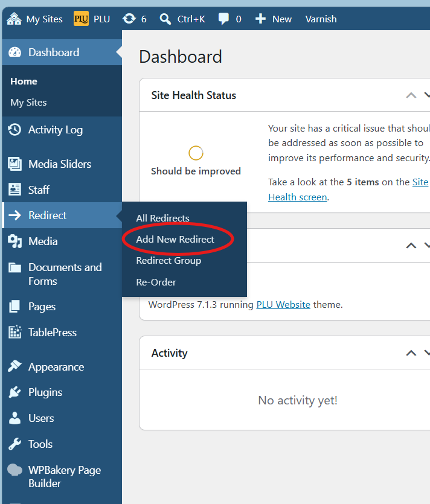The image size is (430, 504).
Task: Click the Media Sliders icon
Action: pyautogui.click(x=14, y=164)
